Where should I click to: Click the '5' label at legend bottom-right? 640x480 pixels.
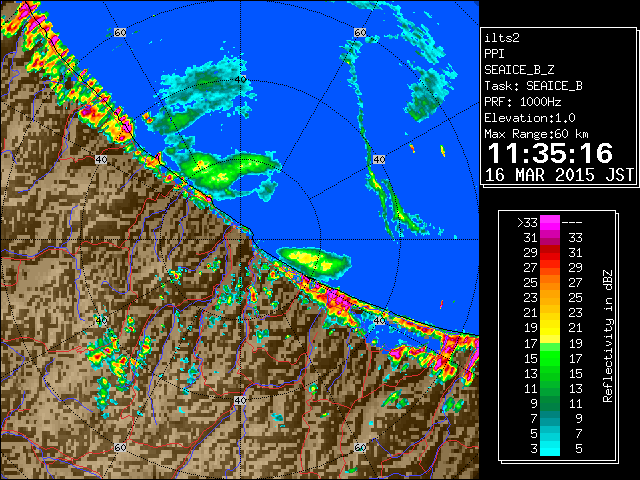click(x=578, y=449)
